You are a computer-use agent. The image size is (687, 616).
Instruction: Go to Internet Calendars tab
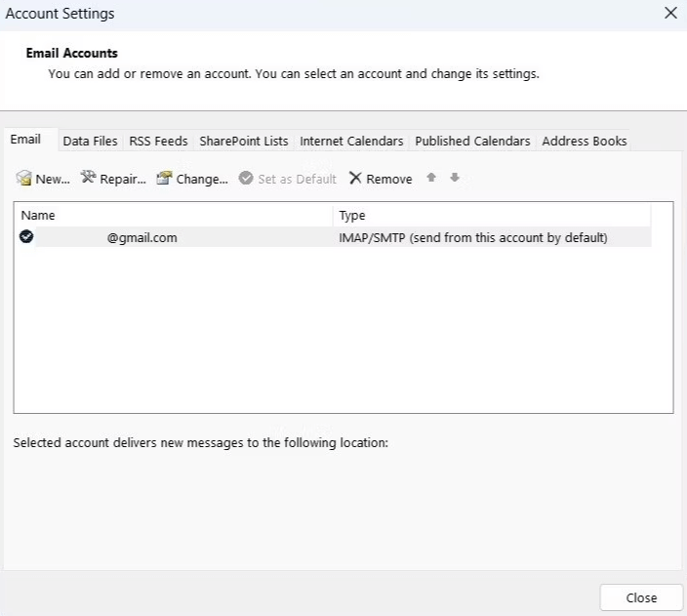pos(351,141)
